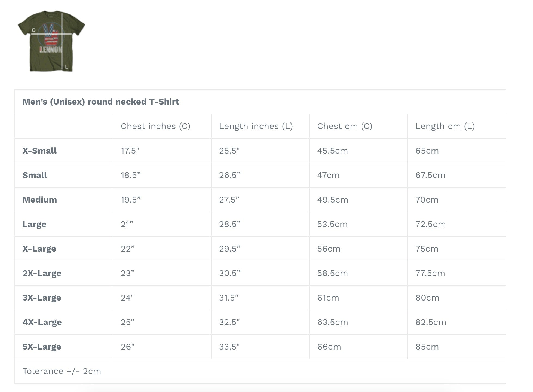Select the 5X-Large size row label
Image resolution: width=533 pixels, height=392 pixels.
click(x=42, y=347)
